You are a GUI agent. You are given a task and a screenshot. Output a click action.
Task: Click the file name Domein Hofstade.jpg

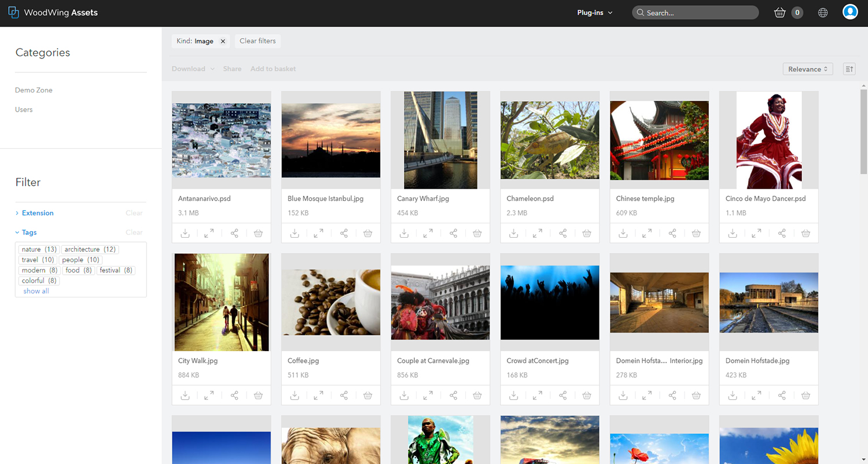coord(757,360)
